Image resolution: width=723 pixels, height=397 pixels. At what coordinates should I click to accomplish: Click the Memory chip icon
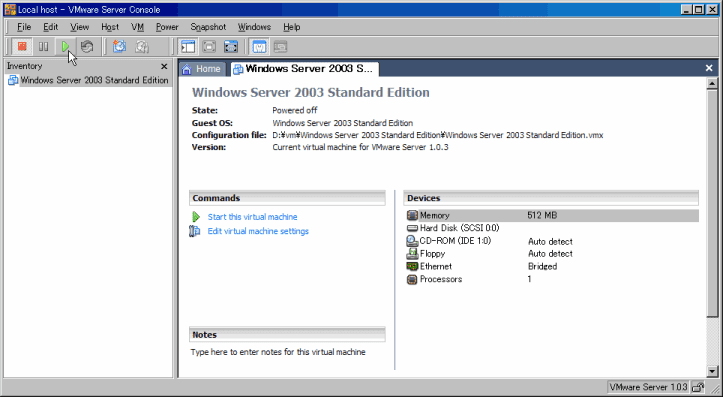click(x=412, y=215)
